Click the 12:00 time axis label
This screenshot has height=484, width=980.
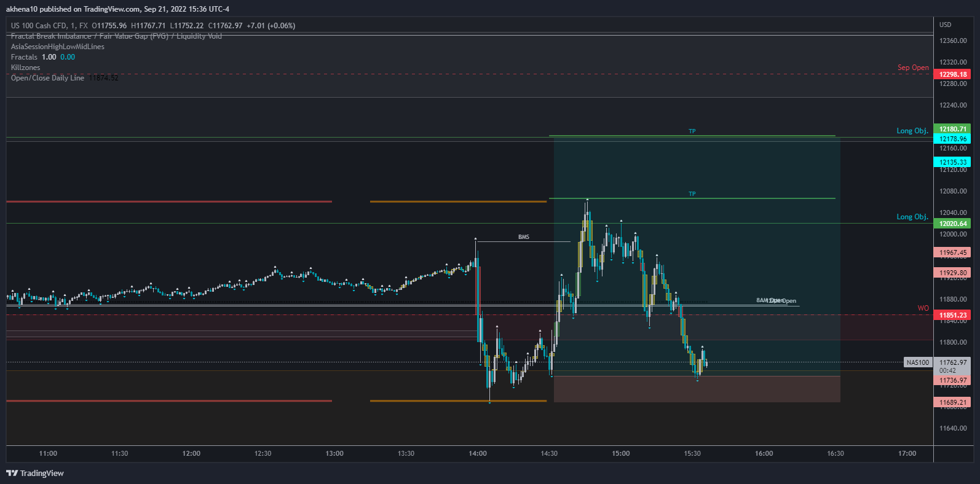(x=191, y=453)
